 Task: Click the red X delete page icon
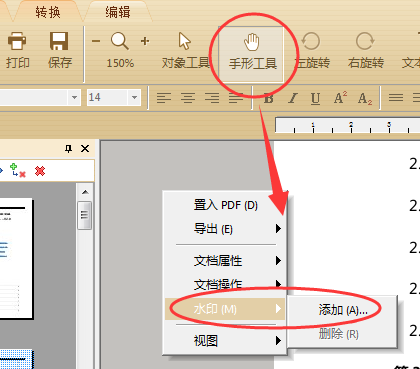point(40,171)
